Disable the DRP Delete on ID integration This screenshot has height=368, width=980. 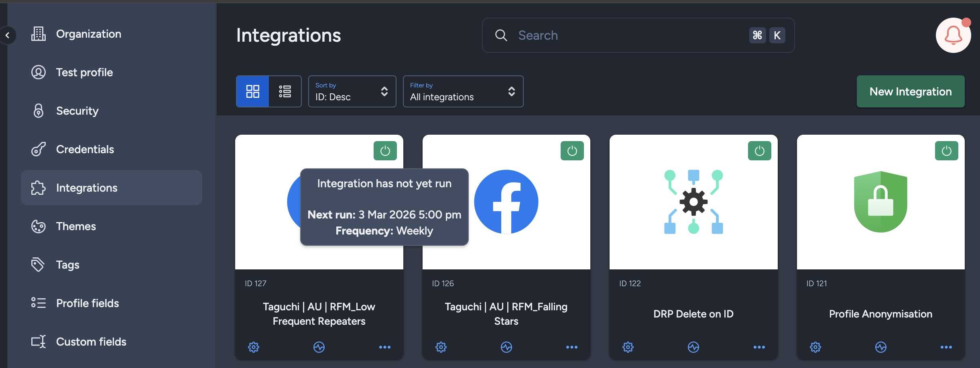(759, 151)
